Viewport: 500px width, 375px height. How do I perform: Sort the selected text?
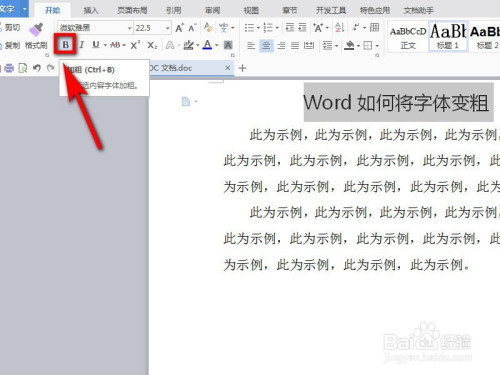[339, 28]
